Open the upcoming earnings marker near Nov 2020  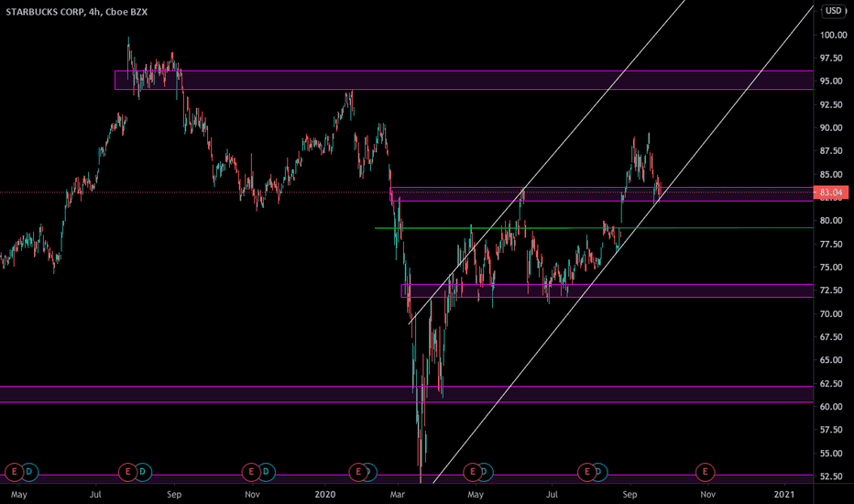click(706, 472)
